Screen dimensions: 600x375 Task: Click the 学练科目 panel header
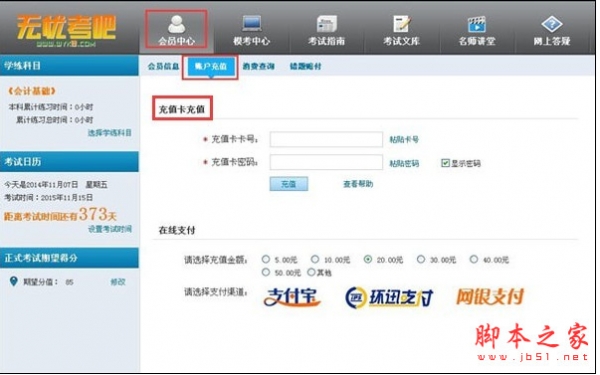(69, 65)
